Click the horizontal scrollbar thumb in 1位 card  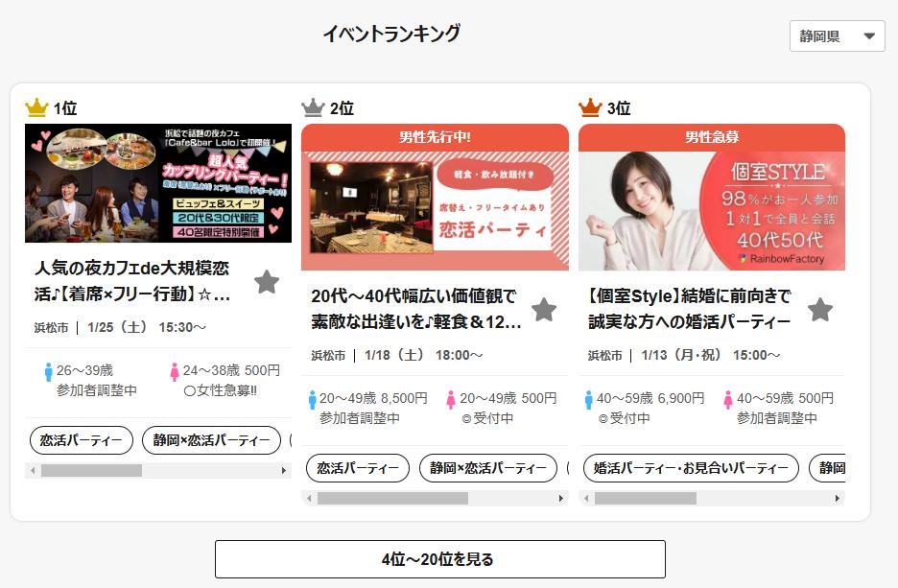92,471
